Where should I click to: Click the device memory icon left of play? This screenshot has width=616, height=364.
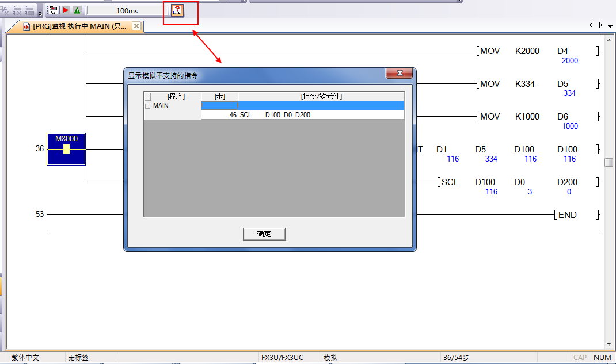[x=53, y=10]
